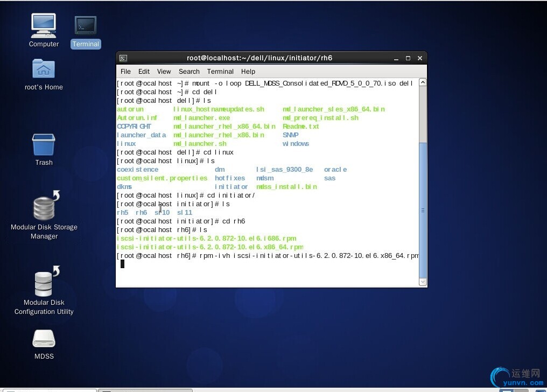Click 'Autorun.inf' file name

(x=137, y=118)
